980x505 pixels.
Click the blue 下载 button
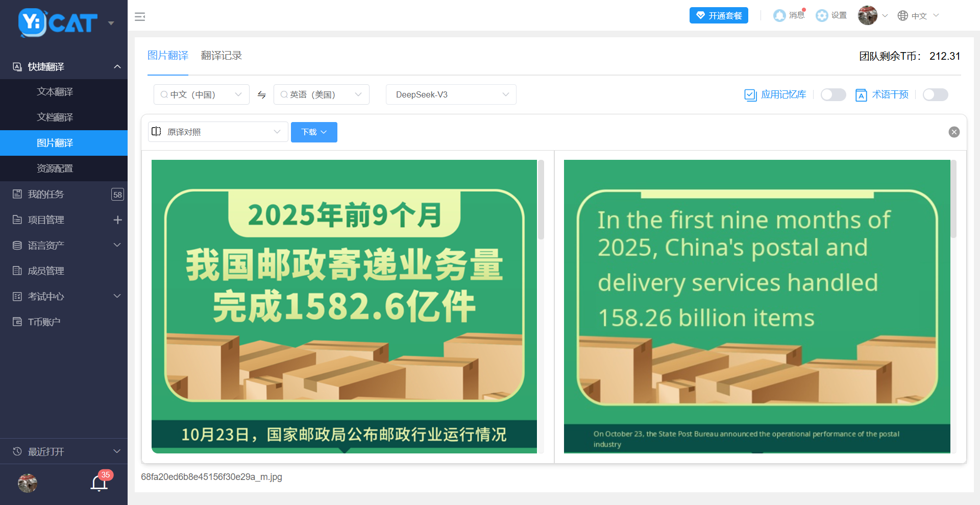click(313, 132)
